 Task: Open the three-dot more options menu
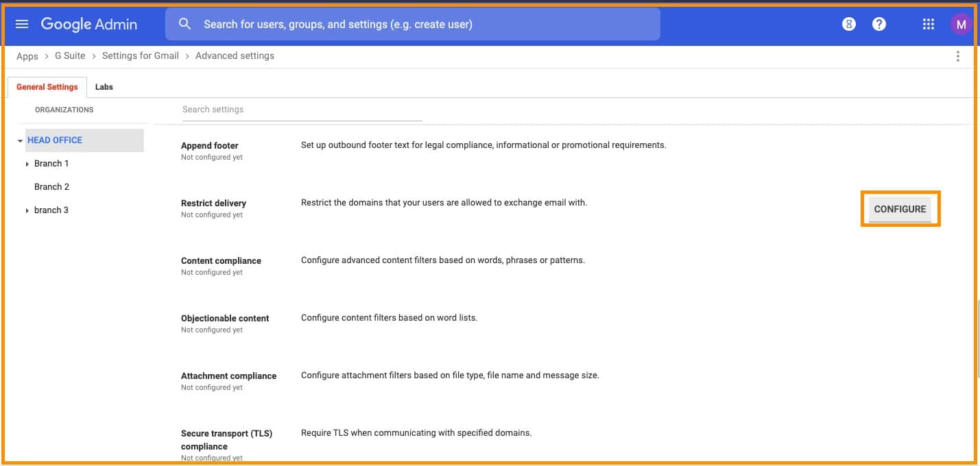tap(958, 56)
